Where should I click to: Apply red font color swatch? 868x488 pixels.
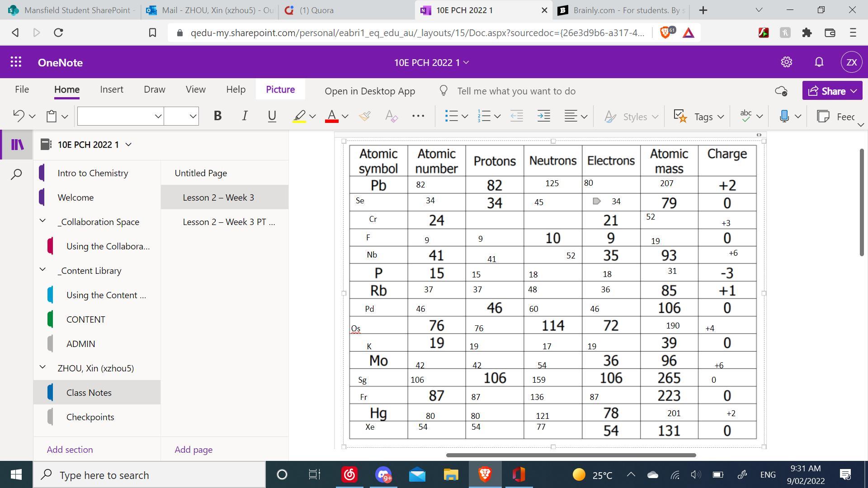[332, 116]
